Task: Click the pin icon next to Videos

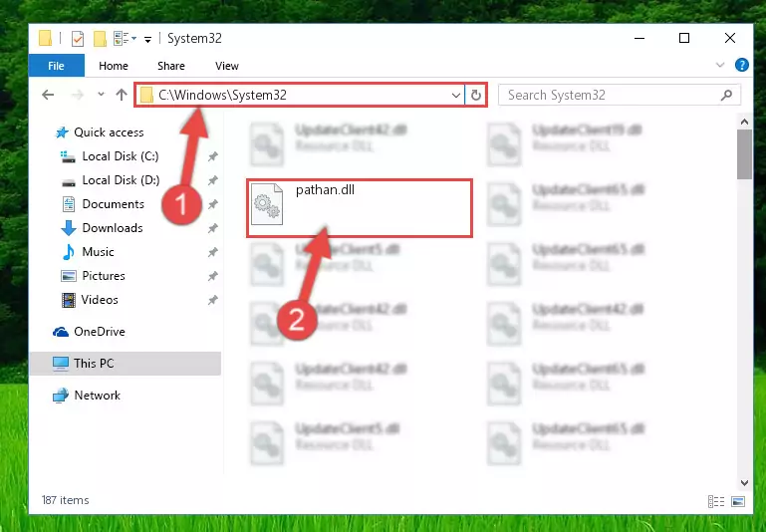Action: pos(212,300)
